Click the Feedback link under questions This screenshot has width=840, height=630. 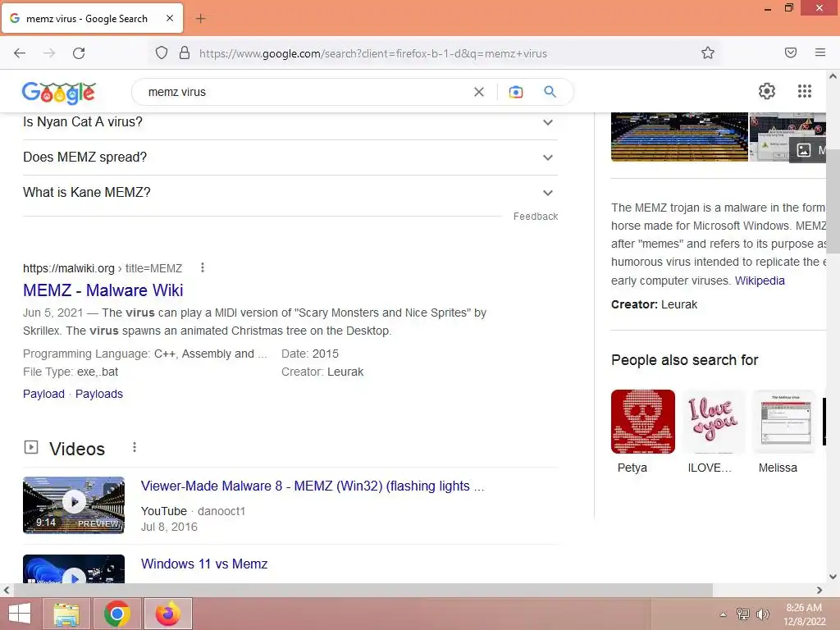pos(535,217)
